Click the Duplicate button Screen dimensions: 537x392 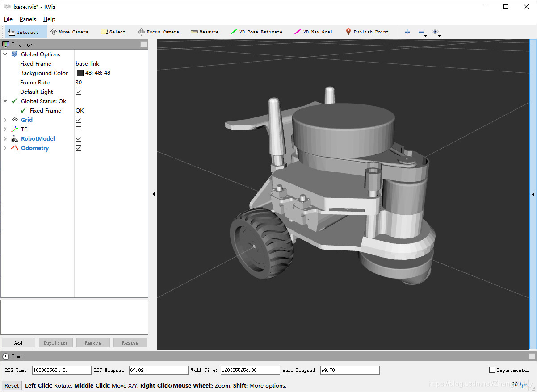(x=56, y=343)
